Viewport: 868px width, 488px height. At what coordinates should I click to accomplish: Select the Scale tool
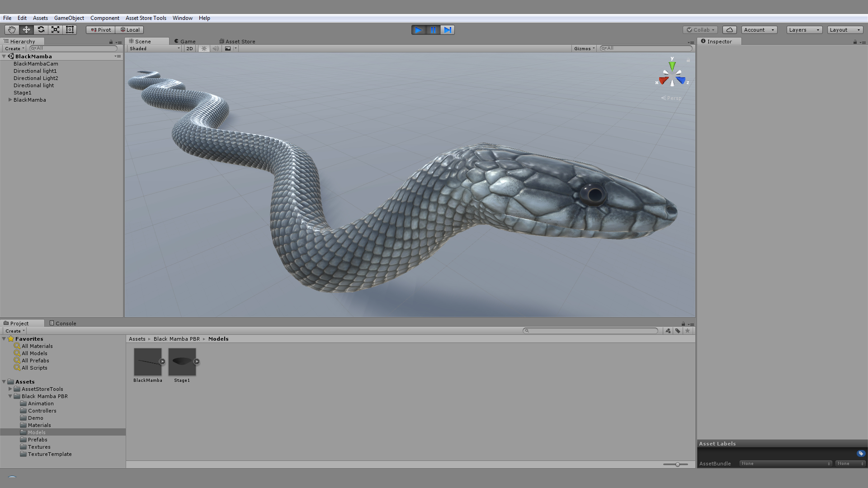tap(55, 29)
